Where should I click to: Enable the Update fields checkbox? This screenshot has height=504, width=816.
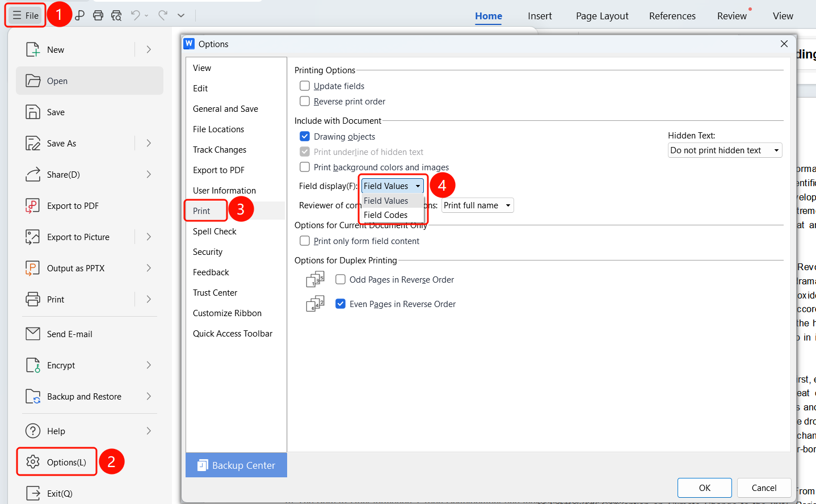pos(305,86)
